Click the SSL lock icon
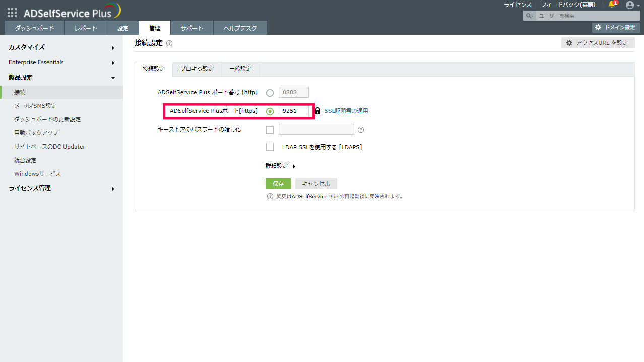Image resolution: width=644 pixels, height=362 pixels. coord(317,111)
